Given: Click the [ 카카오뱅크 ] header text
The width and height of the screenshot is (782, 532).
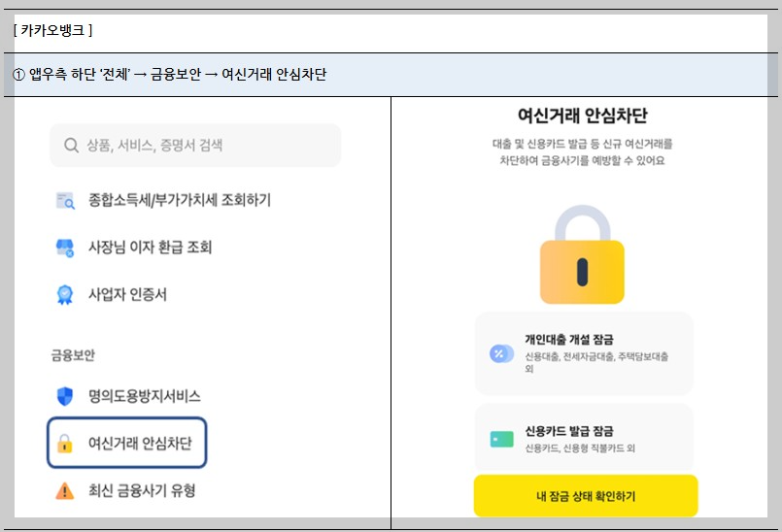Looking at the screenshot, I should [x=52, y=30].
